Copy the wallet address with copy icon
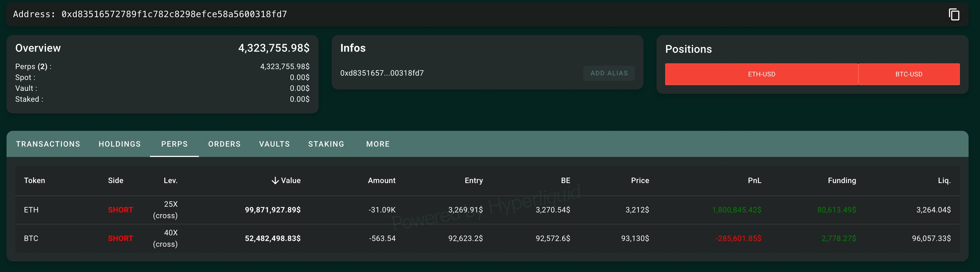The height and width of the screenshot is (272, 980). click(954, 14)
